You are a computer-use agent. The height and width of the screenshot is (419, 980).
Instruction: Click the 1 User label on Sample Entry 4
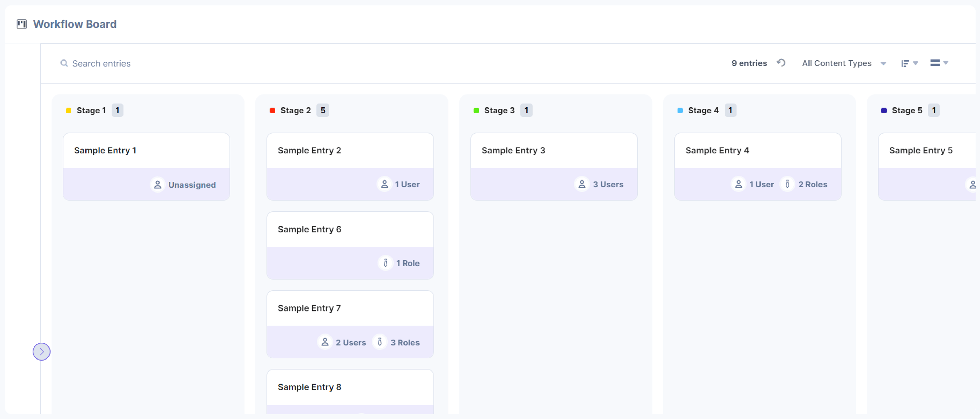[761, 185]
